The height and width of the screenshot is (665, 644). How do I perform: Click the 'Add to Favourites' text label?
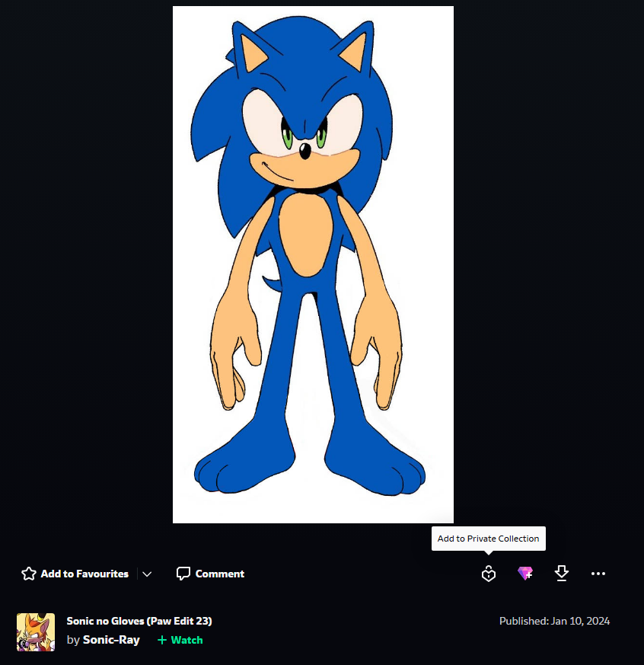point(84,574)
